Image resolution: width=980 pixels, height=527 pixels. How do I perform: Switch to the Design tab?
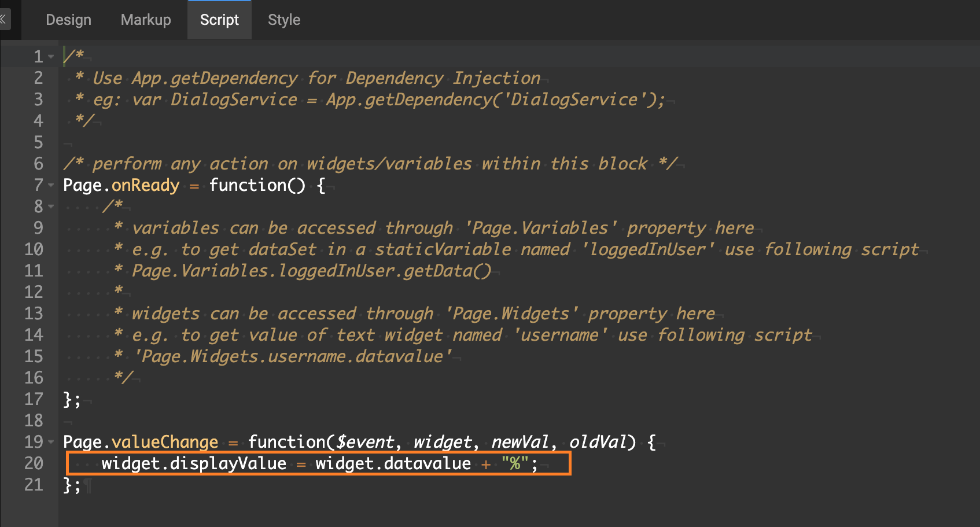68,20
